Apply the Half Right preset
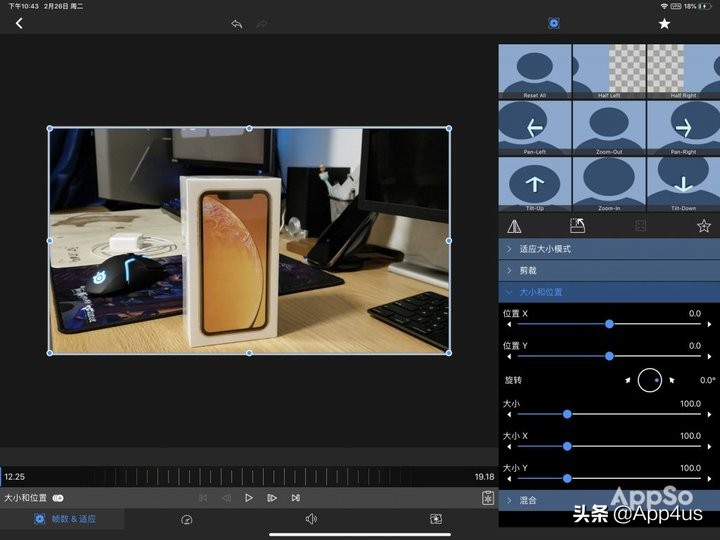Screen dimensions: 720x540 click(683, 71)
